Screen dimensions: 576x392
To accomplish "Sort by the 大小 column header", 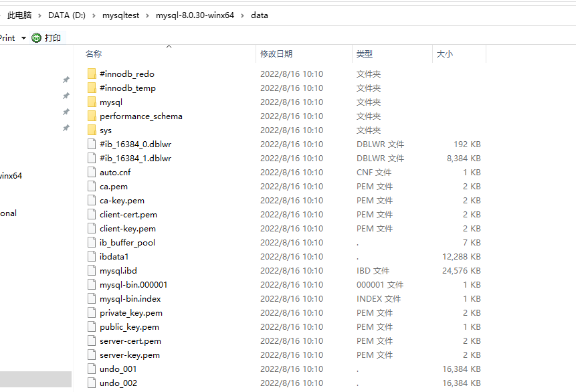I will click(x=444, y=54).
